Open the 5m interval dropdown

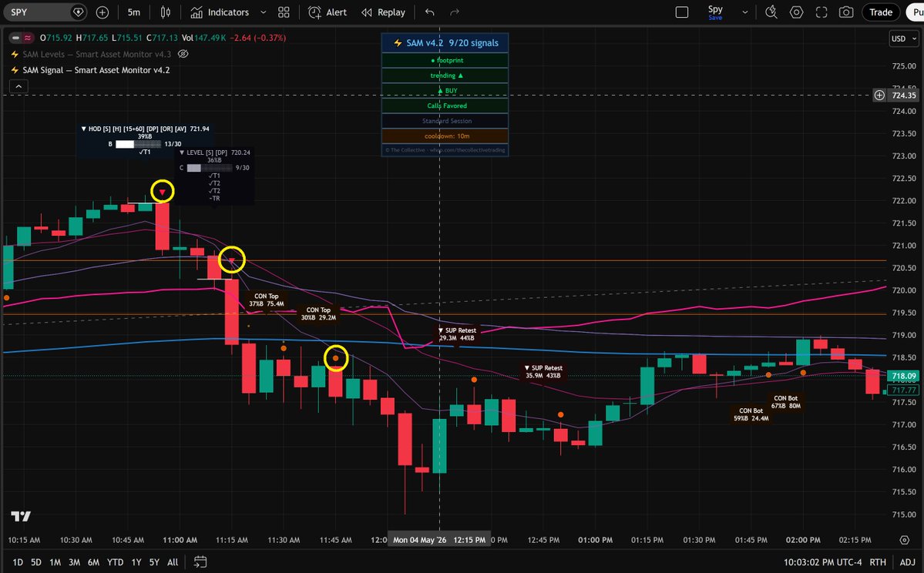134,12
